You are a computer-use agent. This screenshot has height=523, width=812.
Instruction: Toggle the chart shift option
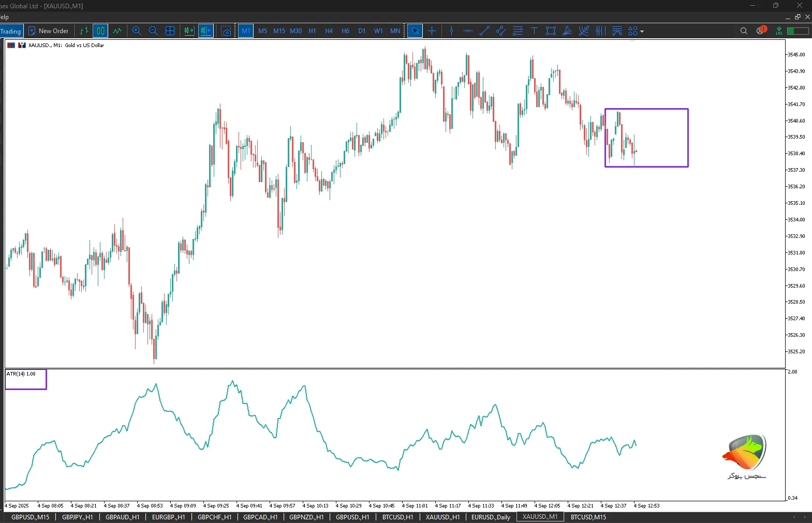tap(206, 31)
